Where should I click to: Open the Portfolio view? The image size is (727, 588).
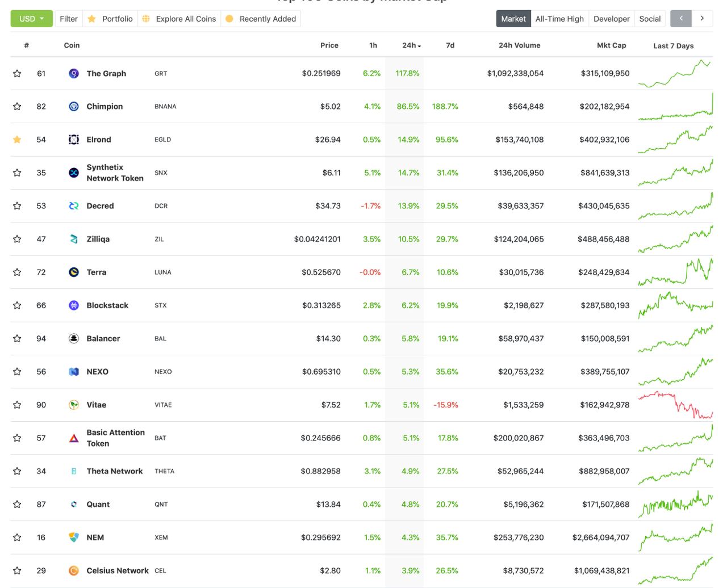click(x=110, y=19)
